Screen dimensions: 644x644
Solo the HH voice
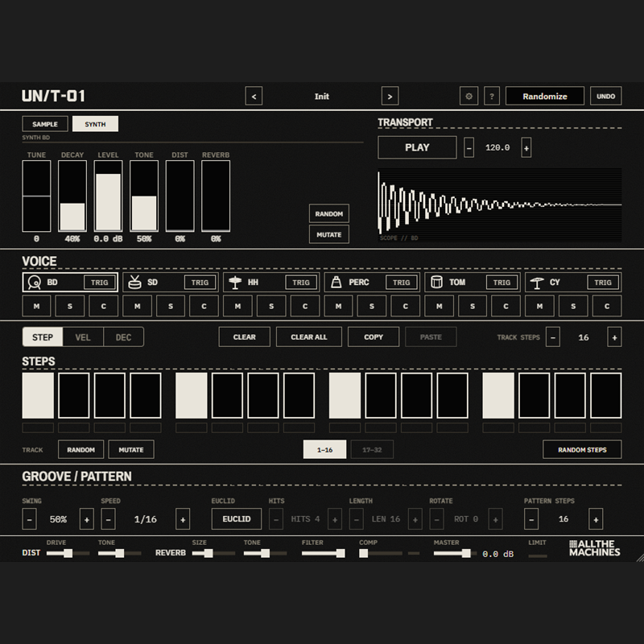pos(271,306)
